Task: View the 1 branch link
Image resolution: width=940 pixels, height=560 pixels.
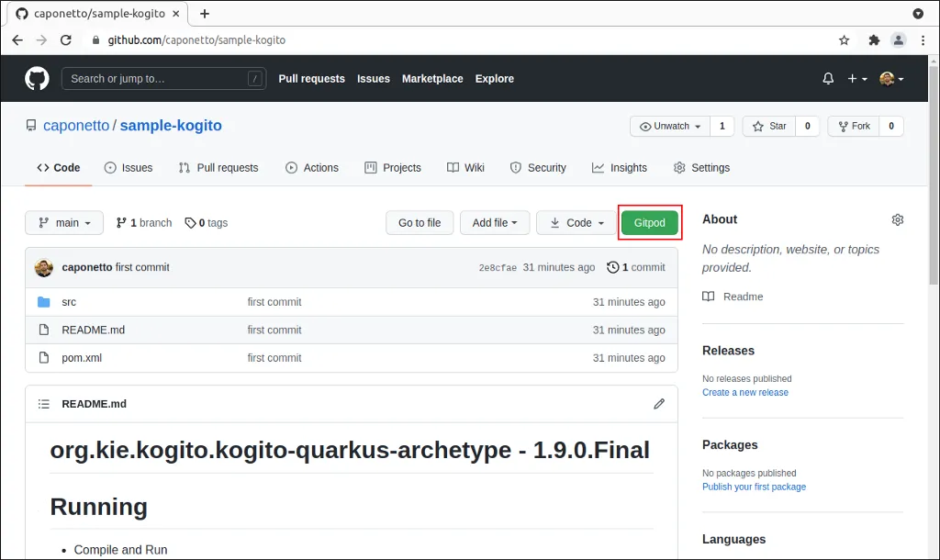Action: (x=144, y=222)
